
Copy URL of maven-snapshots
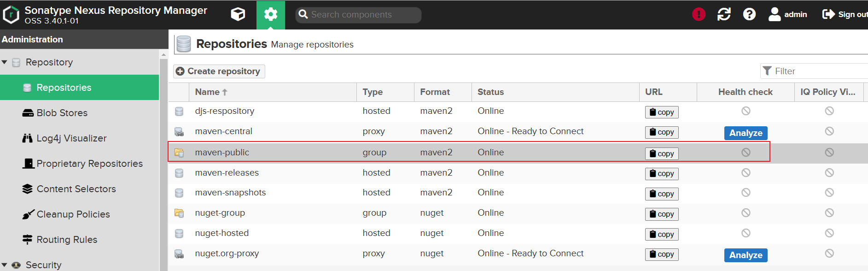point(662,194)
